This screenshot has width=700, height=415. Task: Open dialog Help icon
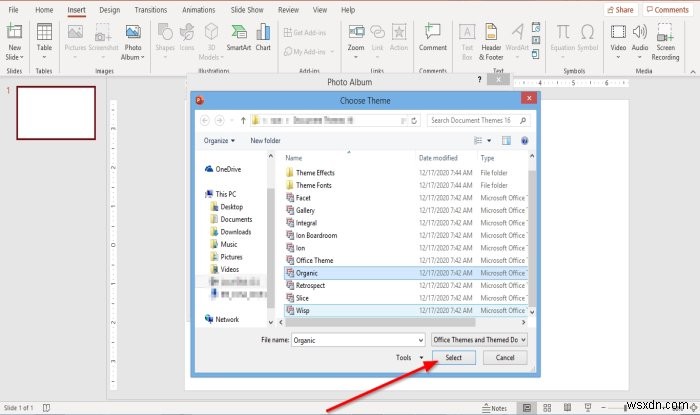525,141
